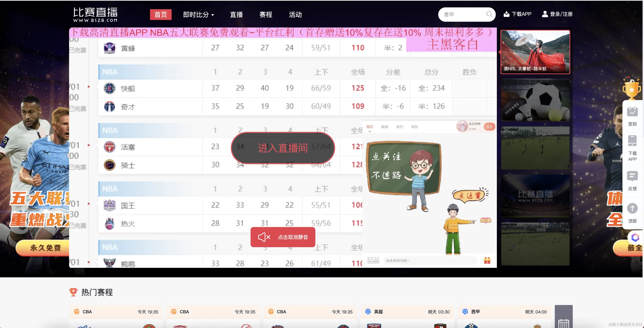Open 登录/注册 login link
The width and height of the screenshot is (644, 328).
(561, 14)
